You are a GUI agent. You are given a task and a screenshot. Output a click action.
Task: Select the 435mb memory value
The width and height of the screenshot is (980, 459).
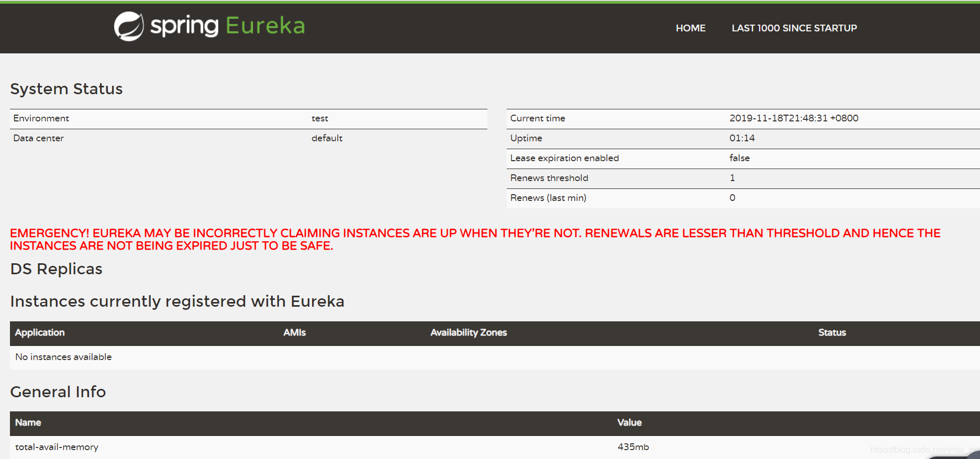[633, 447]
